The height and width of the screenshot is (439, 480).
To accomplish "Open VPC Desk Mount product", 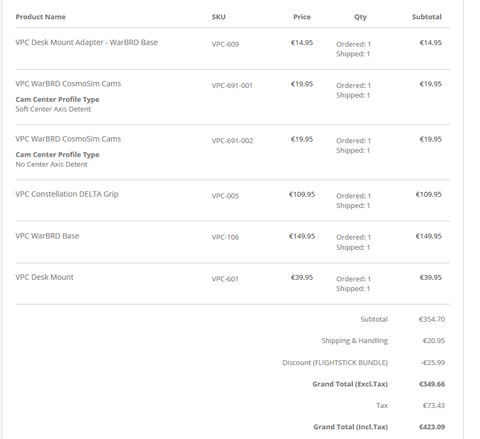I will click(44, 277).
